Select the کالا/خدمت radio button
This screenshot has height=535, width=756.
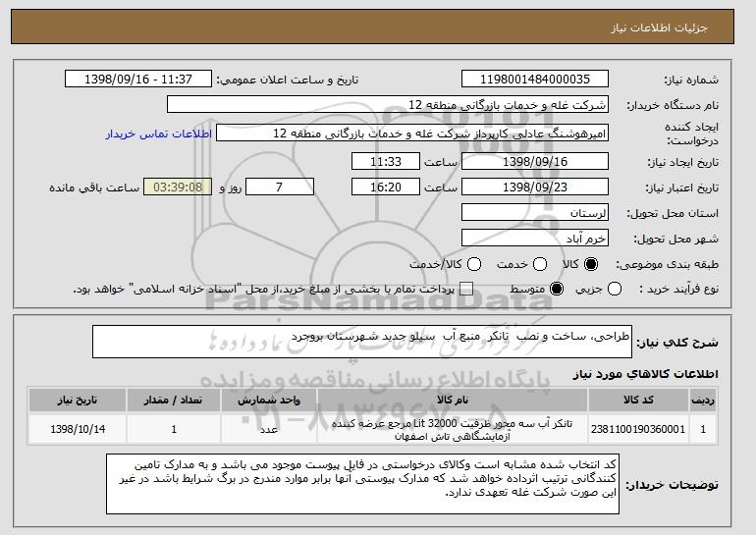[474, 264]
